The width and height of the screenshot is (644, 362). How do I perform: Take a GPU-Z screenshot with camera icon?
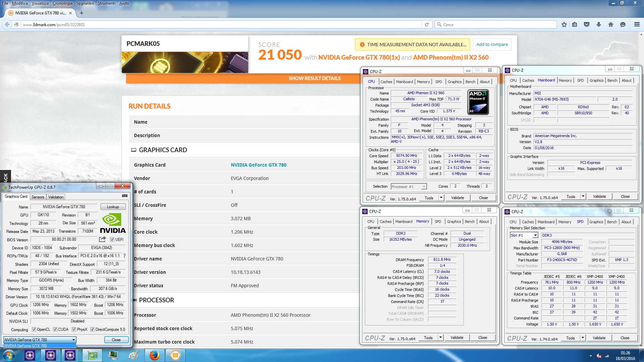click(125, 196)
